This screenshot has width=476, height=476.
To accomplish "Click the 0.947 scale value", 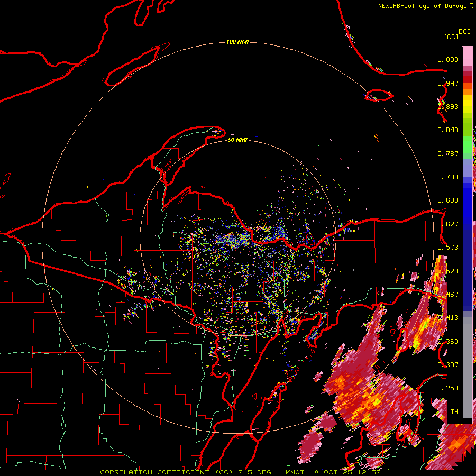I will pos(448,83).
